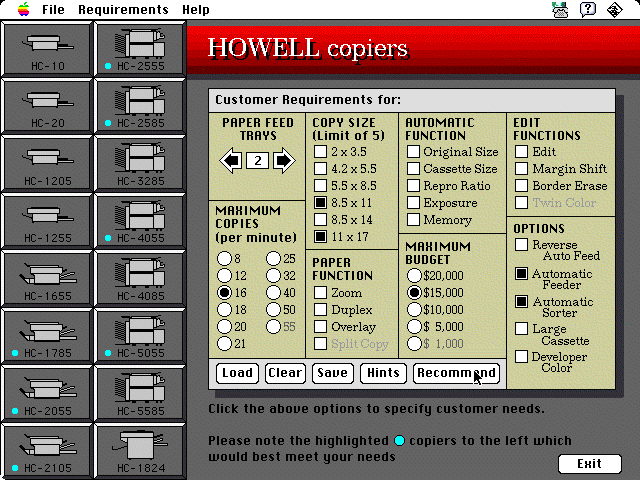Check the Developer Color option
Viewport: 640px width, 480px height.
[x=521, y=357]
